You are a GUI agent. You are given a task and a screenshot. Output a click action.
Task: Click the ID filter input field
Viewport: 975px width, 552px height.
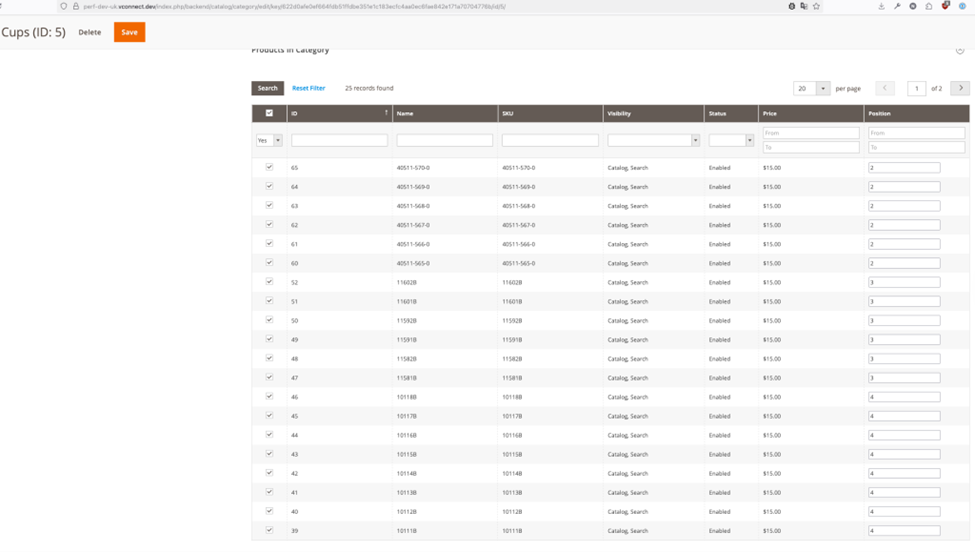340,140
